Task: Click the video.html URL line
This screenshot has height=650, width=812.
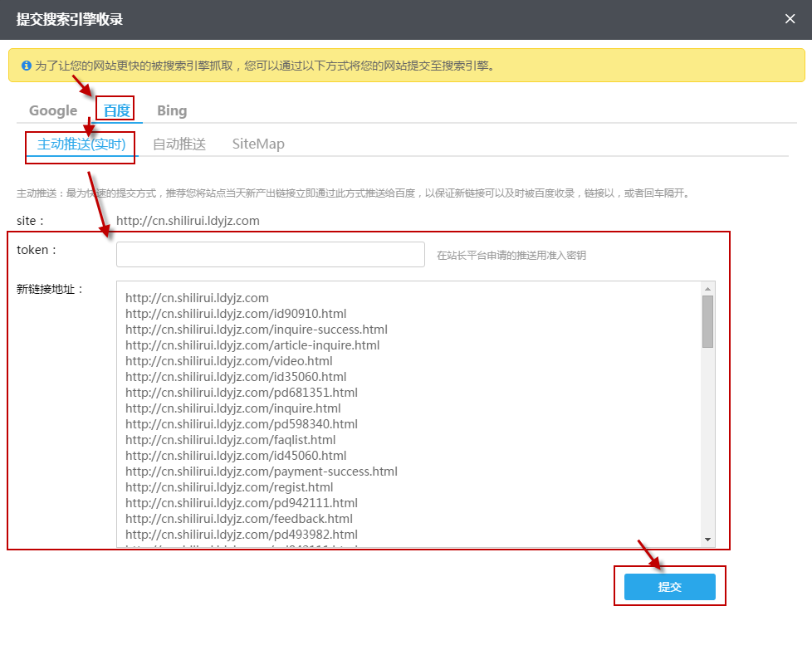Action: (228, 361)
